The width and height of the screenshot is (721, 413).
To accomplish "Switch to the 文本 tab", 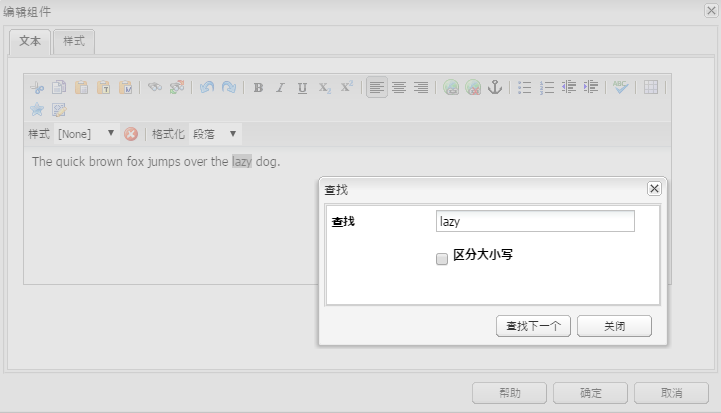I will click(30, 41).
